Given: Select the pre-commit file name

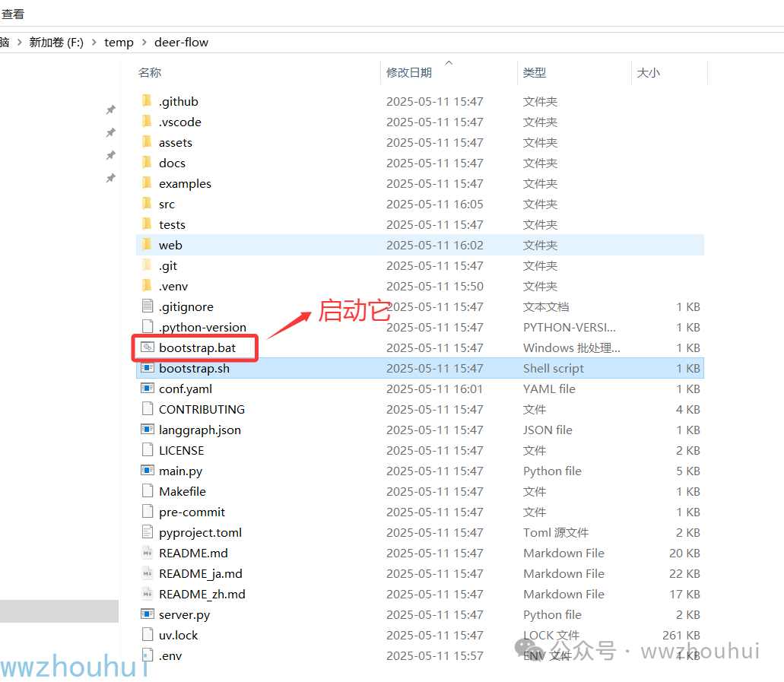Looking at the screenshot, I should 192,512.
